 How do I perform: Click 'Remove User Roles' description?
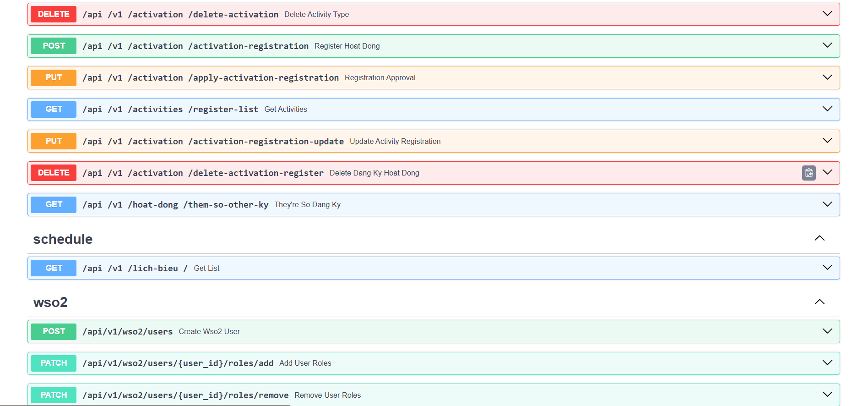click(327, 395)
